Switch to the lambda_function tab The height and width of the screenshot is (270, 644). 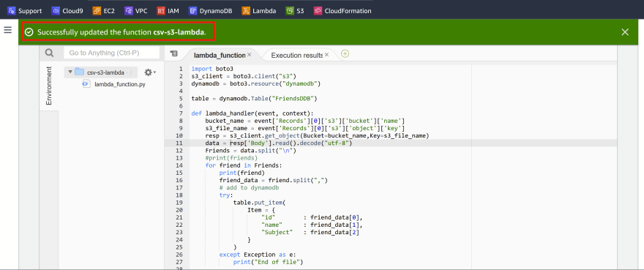click(220, 55)
